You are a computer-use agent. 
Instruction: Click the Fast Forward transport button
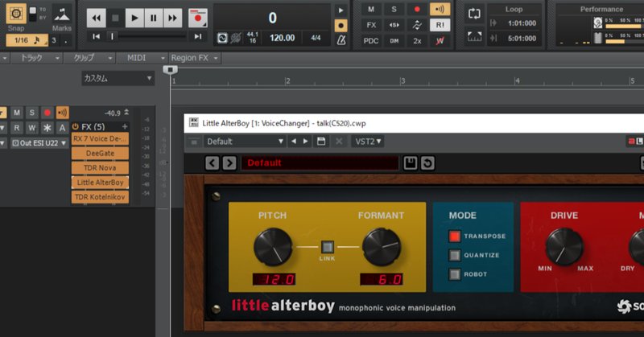point(172,18)
